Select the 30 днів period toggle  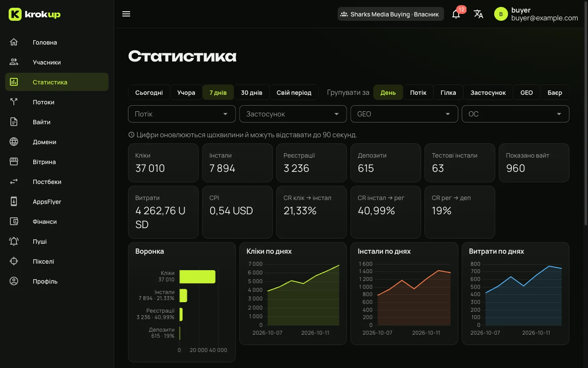point(252,93)
